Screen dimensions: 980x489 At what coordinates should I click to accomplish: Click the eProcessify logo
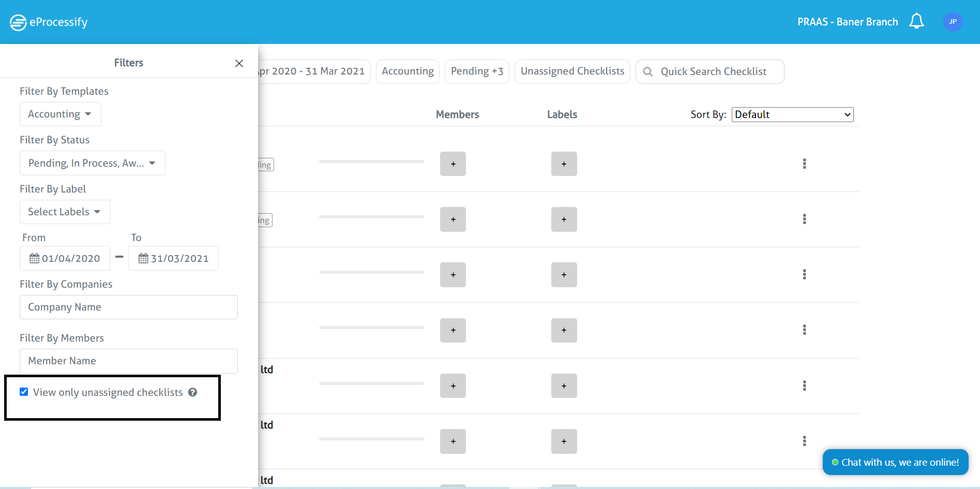click(49, 22)
